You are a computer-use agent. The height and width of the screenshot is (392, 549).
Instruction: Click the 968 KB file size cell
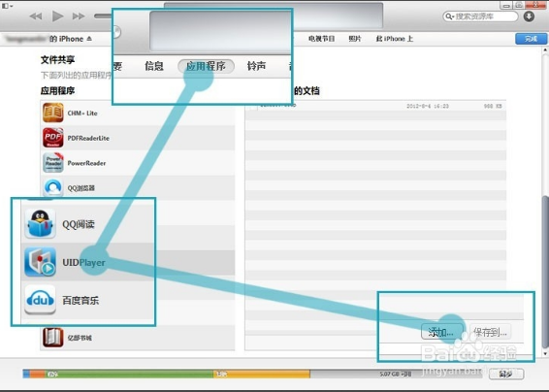493,106
